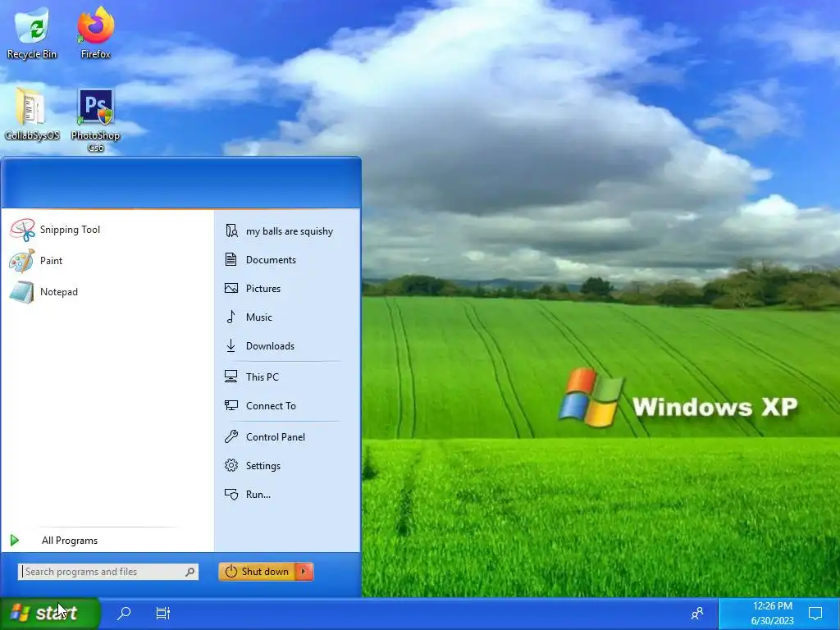Launch Firefox from the desktop

[95, 32]
